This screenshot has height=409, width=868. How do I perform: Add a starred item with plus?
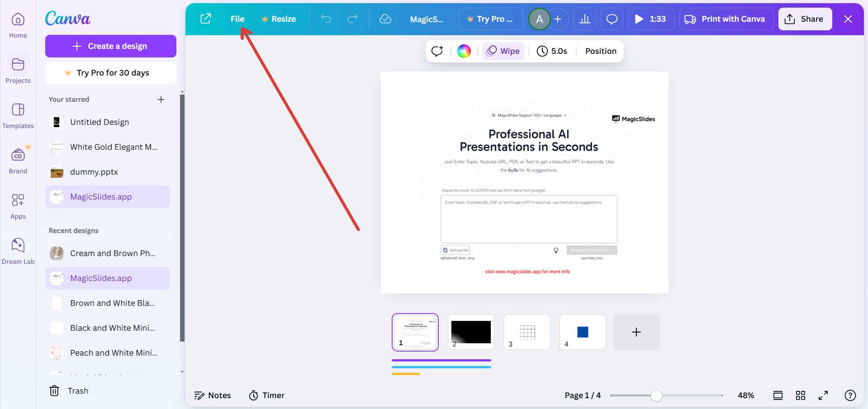point(161,100)
